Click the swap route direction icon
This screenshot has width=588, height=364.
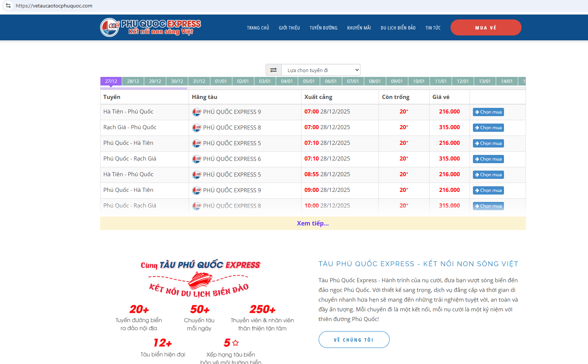(273, 70)
